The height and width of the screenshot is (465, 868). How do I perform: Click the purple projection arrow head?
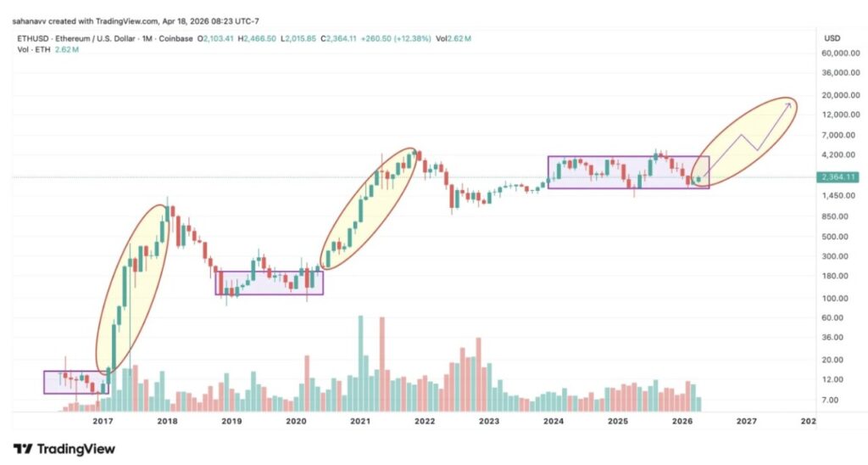pos(789,104)
